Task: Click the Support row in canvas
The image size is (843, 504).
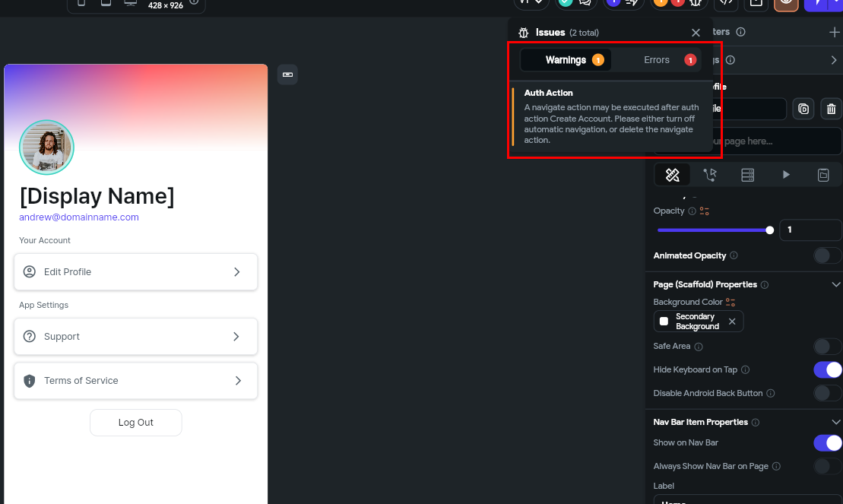Action: tap(135, 337)
